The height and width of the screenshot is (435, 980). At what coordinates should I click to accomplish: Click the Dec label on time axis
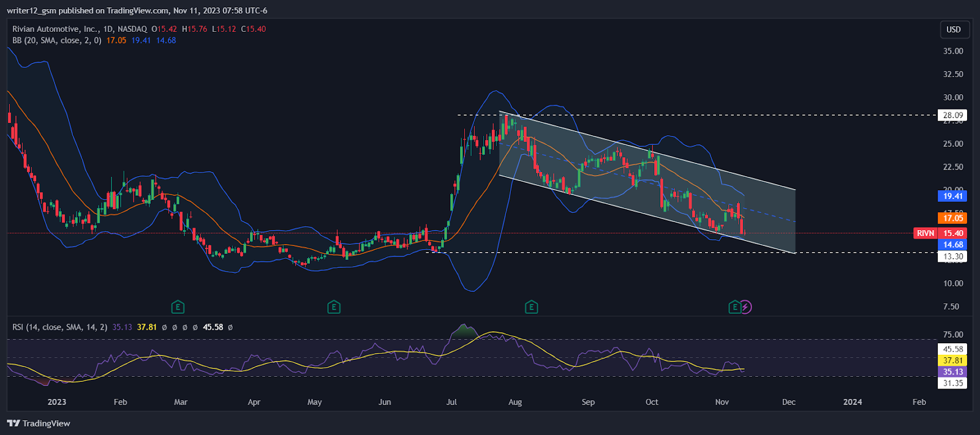[x=789, y=402]
